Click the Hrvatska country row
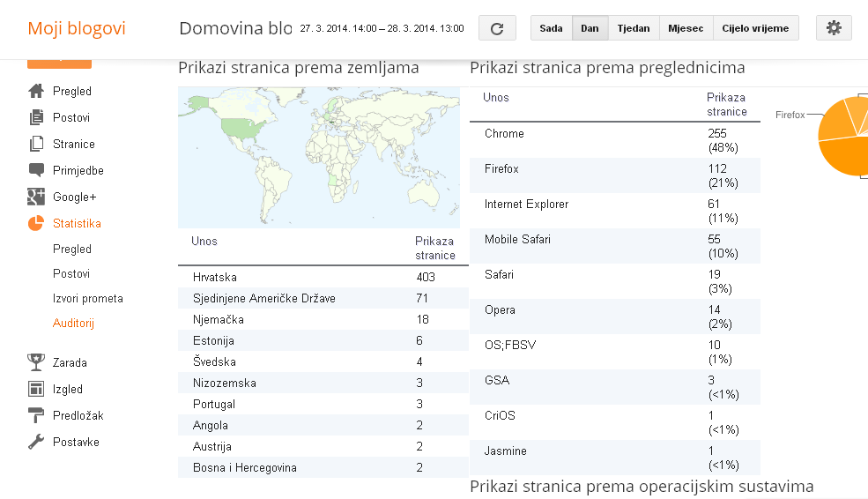The image size is (868, 499). click(x=323, y=277)
